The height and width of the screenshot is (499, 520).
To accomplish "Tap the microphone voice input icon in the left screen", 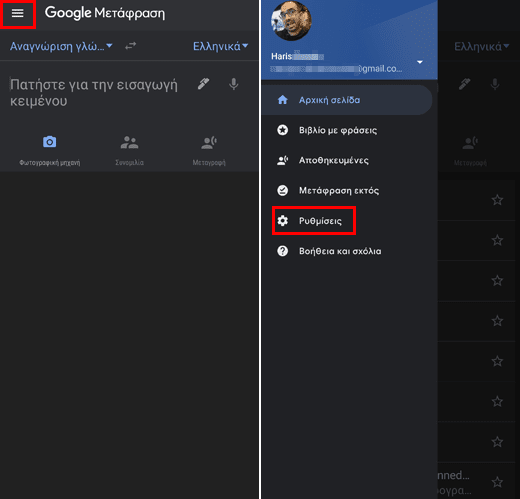I will (234, 84).
